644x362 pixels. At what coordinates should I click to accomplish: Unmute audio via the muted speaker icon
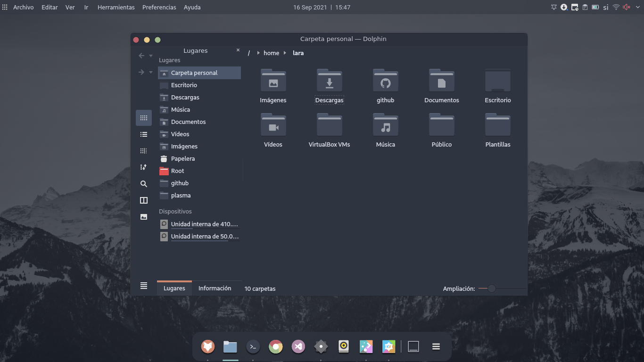(x=627, y=7)
